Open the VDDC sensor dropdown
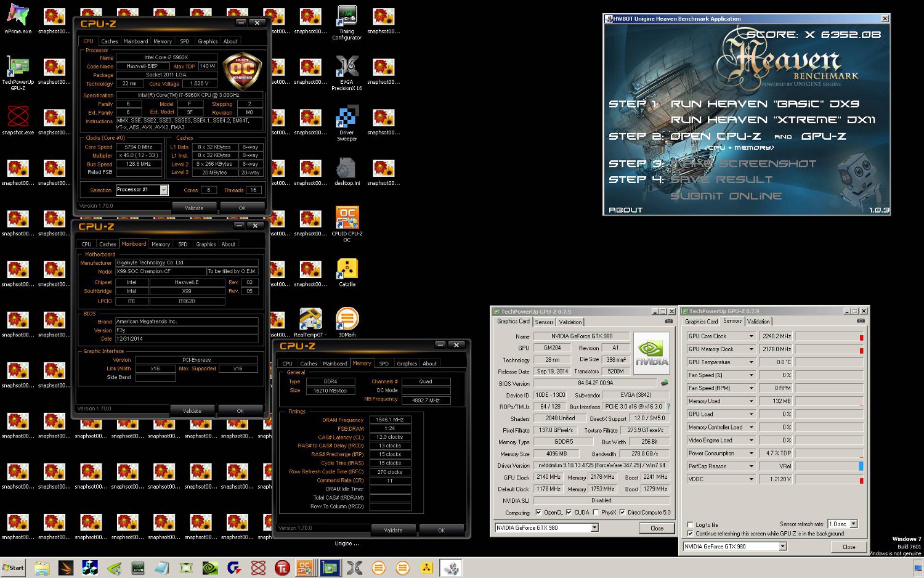This screenshot has width=924, height=578. click(x=751, y=479)
